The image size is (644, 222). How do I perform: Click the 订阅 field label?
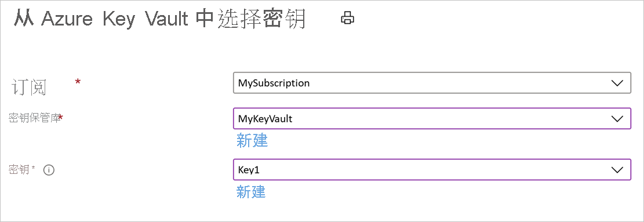(x=28, y=88)
